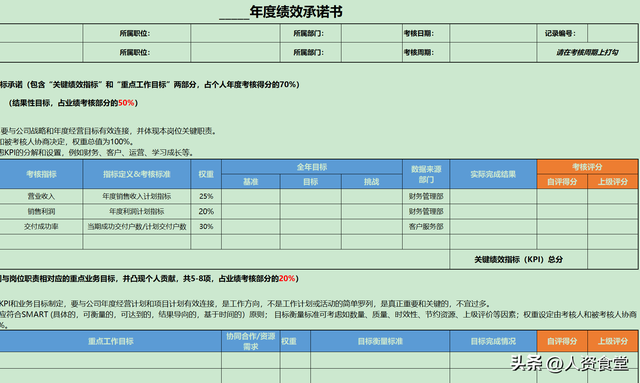Click the 交付成功率 indicator cell
The image size is (640, 383).
pos(41,227)
